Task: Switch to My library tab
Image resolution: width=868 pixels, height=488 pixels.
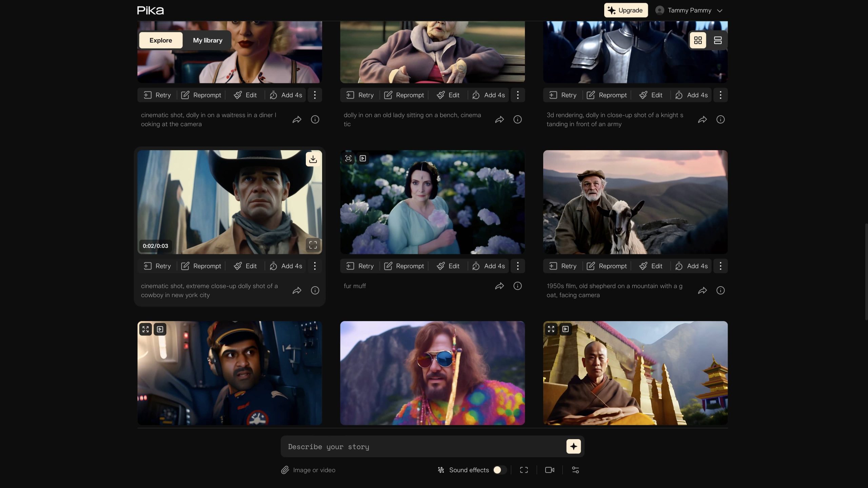Action: (x=208, y=40)
